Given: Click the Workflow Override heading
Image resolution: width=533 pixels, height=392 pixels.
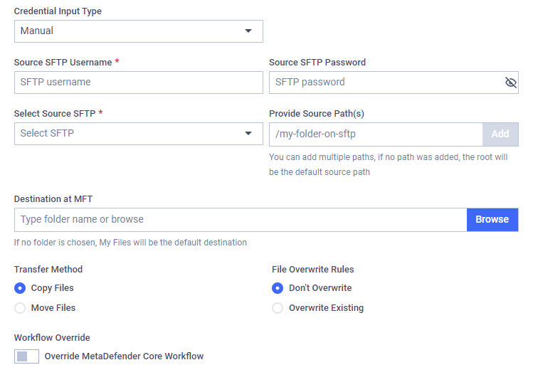Looking at the screenshot, I should [52, 338].
